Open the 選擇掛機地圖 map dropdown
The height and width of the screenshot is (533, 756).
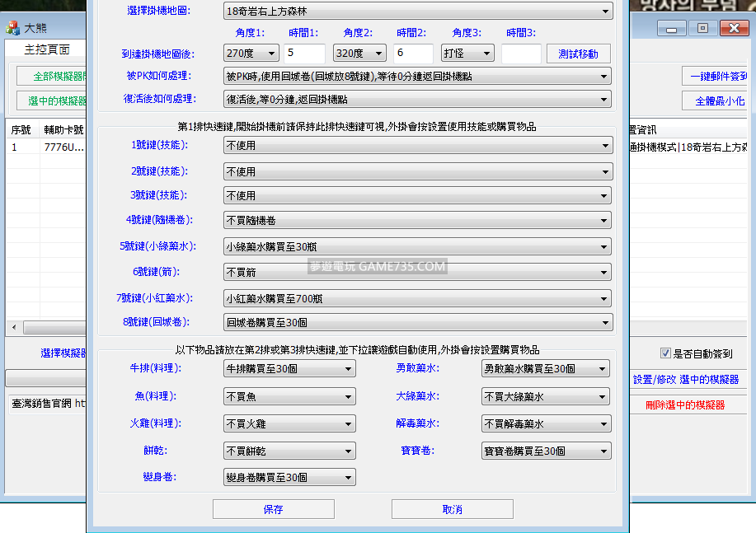pyautogui.click(x=418, y=12)
